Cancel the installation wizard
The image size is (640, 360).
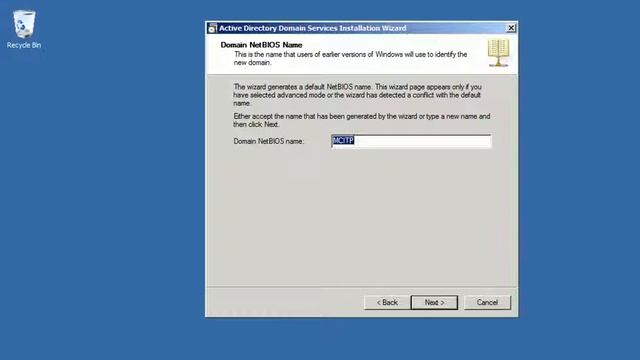click(x=487, y=302)
